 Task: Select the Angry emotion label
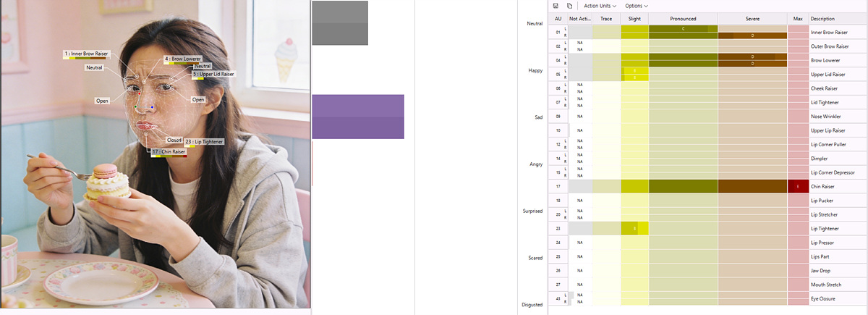coord(535,164)
